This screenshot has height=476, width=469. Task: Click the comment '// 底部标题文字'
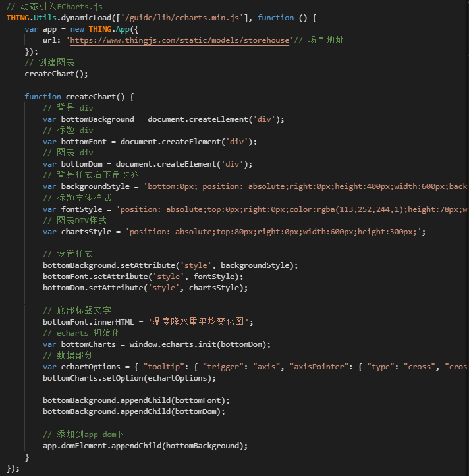77,311
